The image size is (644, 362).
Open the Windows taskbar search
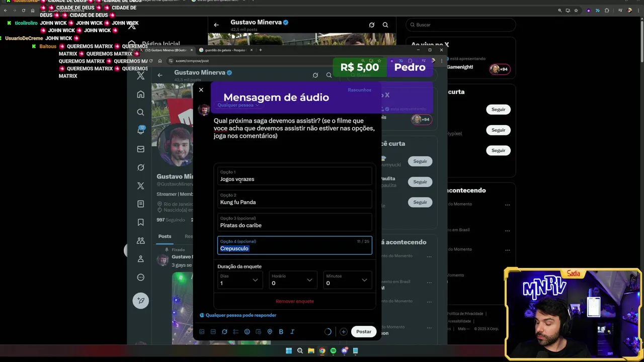(300, 351)
